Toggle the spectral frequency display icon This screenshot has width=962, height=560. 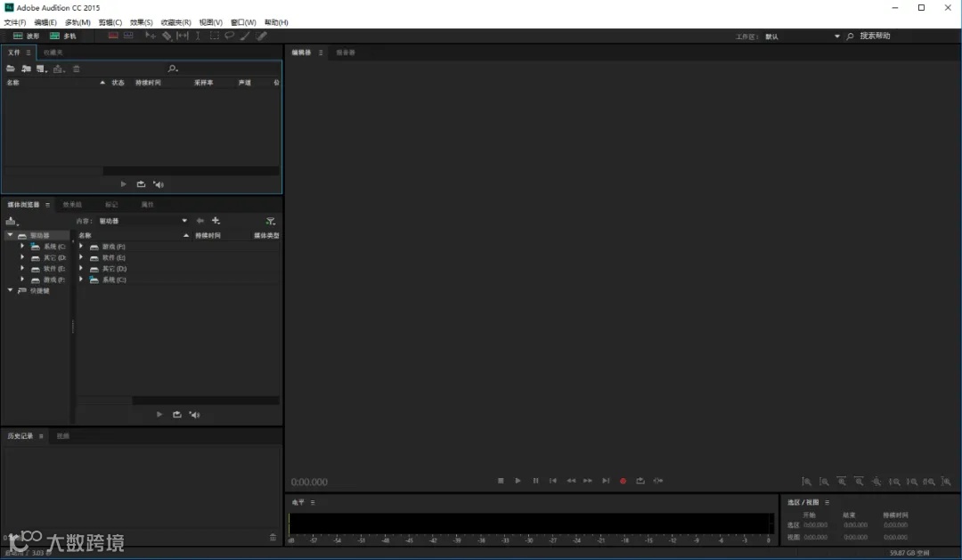click(113, 36)
